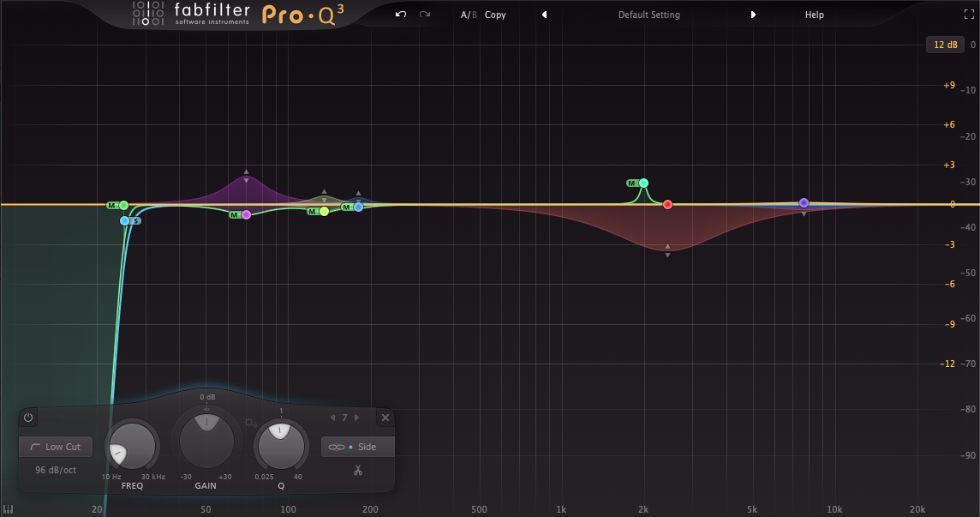The width and height of the screenshot is (980, 517).
Task: Select the red EQ band dot
Action: (x=667, y=204)
